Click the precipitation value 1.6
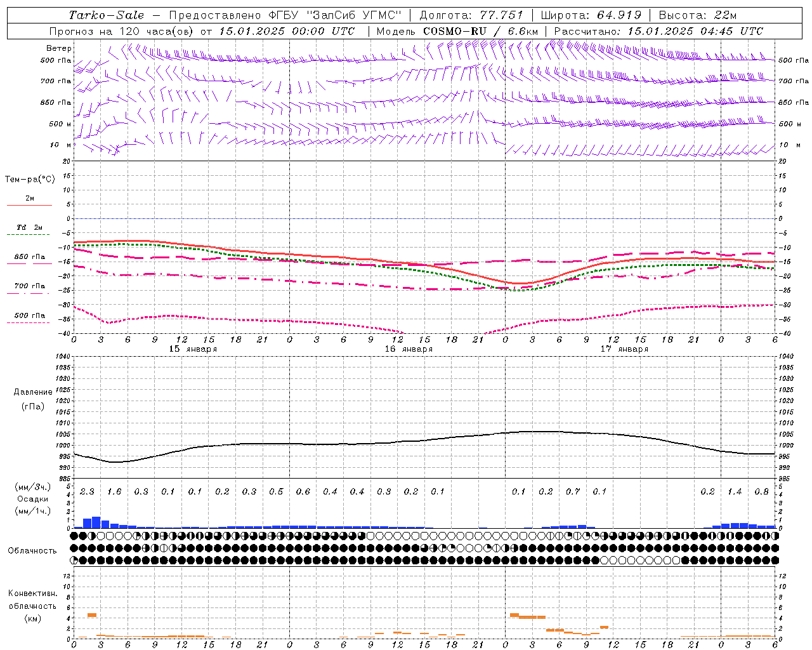 [x=114, y=491]
